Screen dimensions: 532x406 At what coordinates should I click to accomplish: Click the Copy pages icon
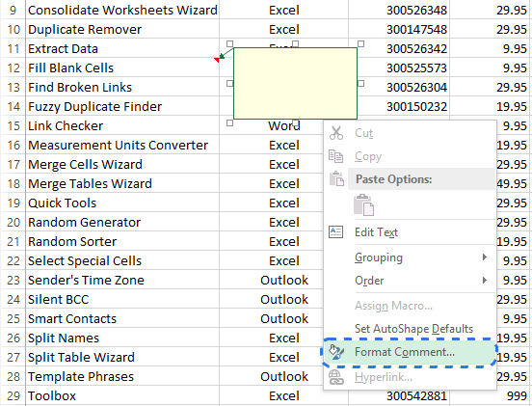336,156
